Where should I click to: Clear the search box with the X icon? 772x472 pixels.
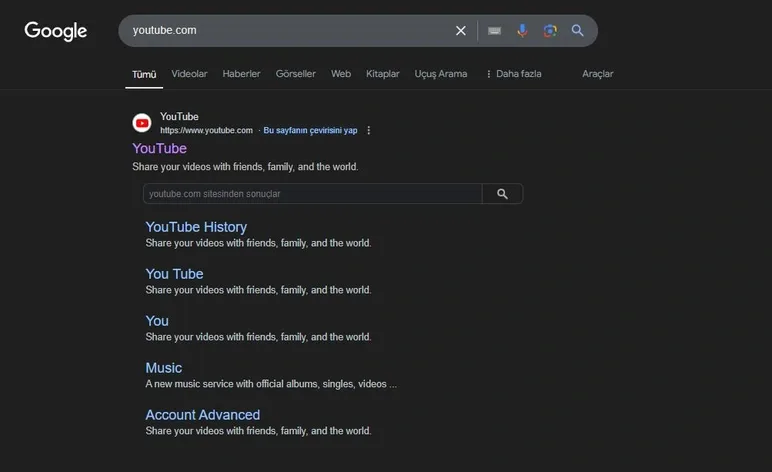point(461,31)
